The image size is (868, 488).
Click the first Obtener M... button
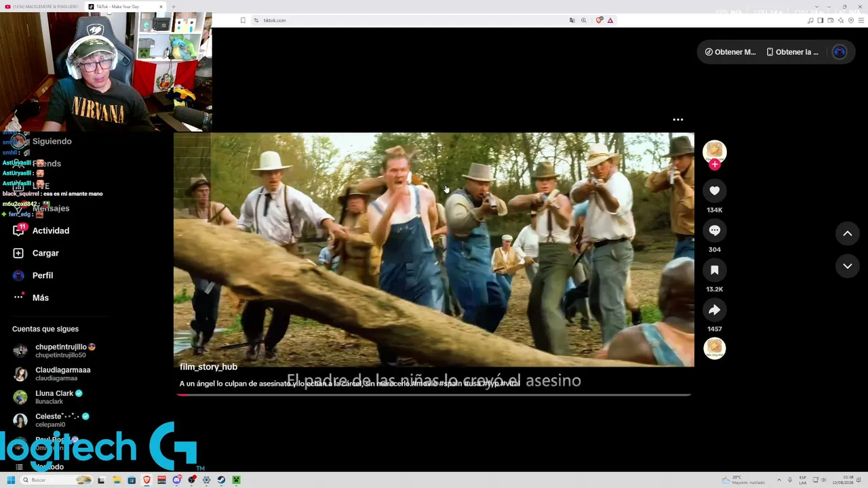click(x=730, y=52)
